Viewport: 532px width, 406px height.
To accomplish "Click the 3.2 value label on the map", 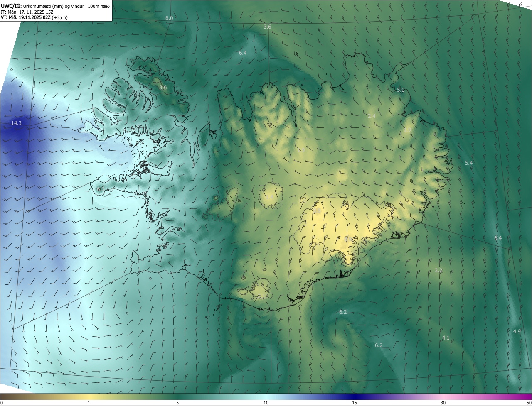I will pos(438,270).
